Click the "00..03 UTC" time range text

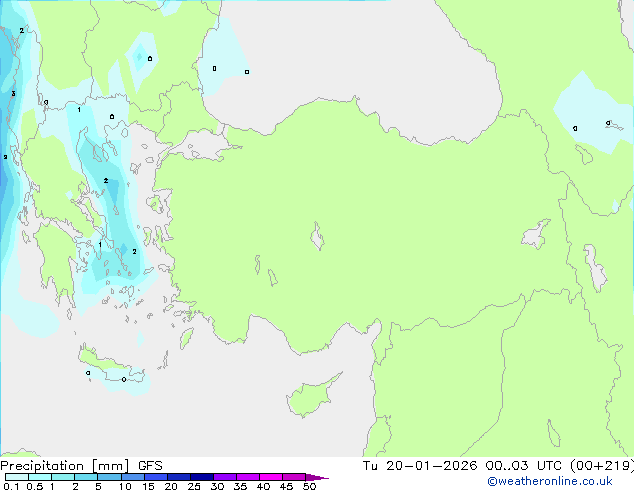(524, 466)
